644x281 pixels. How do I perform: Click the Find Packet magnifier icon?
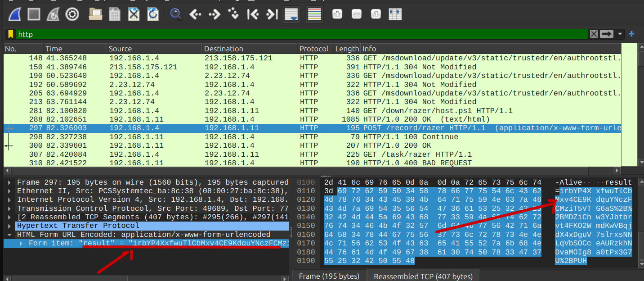point(176,14)
